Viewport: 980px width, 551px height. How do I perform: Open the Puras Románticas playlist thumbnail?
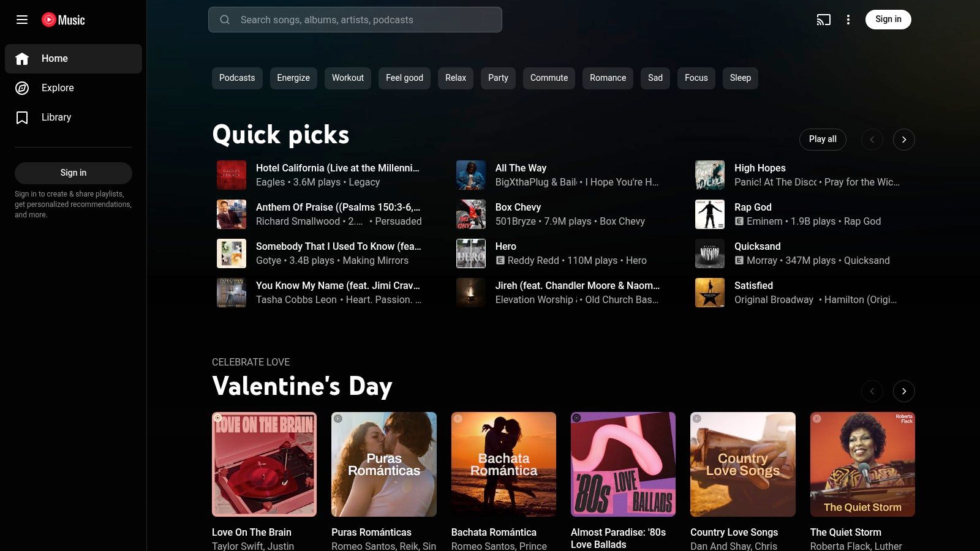coord(383,463)
